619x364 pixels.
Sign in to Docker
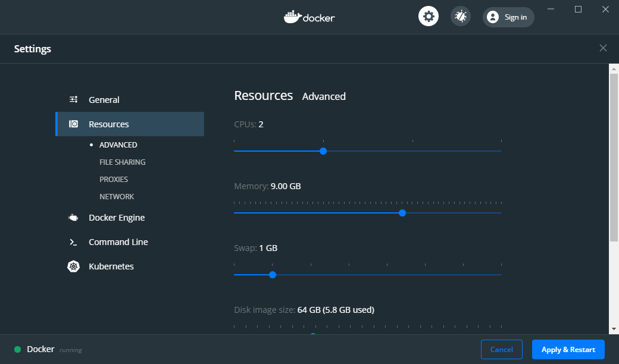click(512, 17)
